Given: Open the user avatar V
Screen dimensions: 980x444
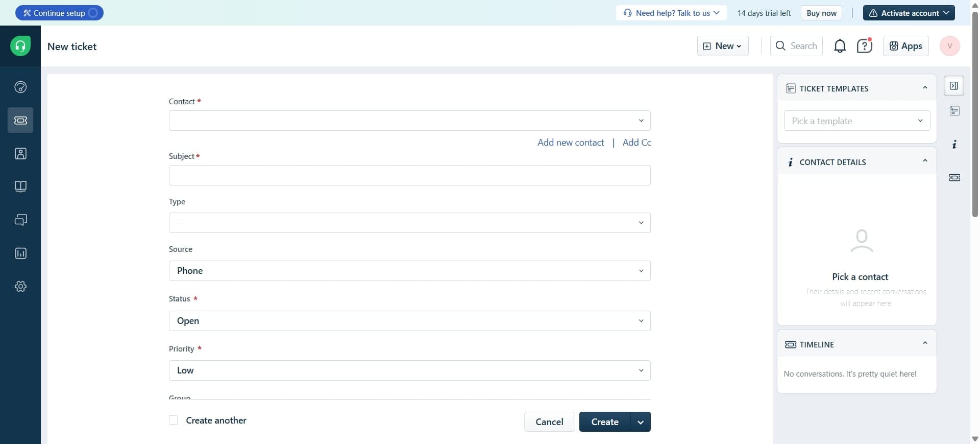Looking at the screenshot, I should click(949, 46).
